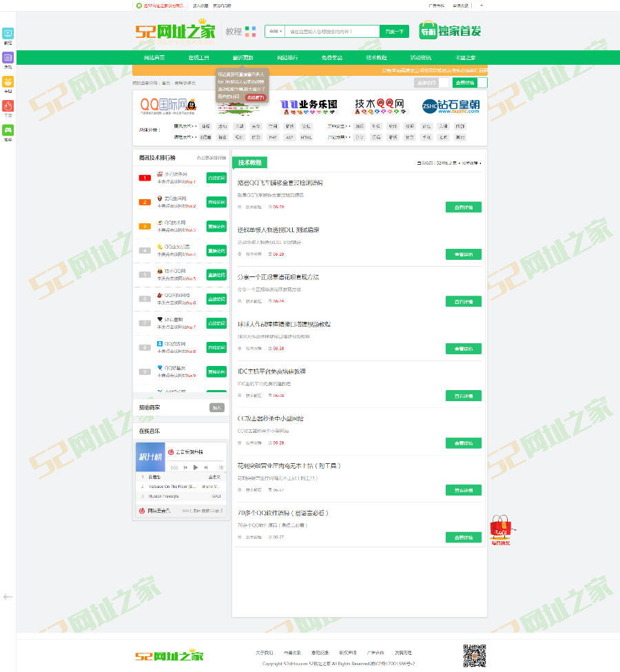
Task: Click the green home icon in top bar
Action: coord(139,6)
